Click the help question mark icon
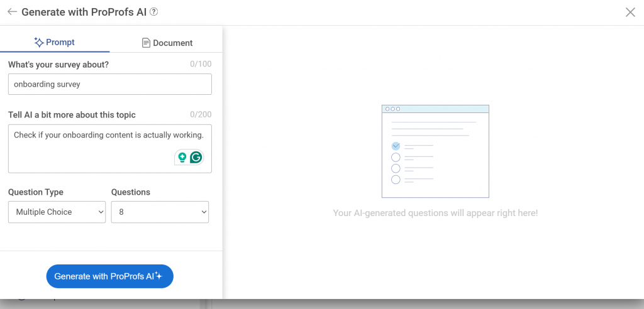The width and height of the screenshot is (644, 309). click(154, 12)
